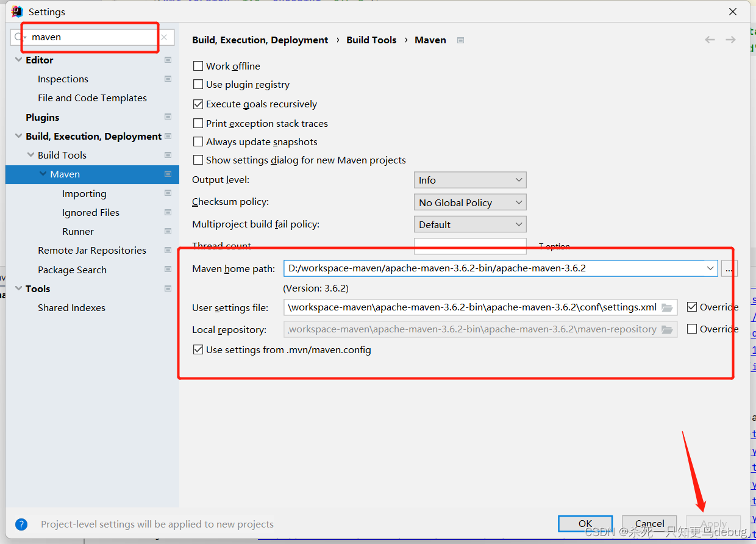
Task: Click the project-level icon on the Package Search row
Action: coord(168,270)
